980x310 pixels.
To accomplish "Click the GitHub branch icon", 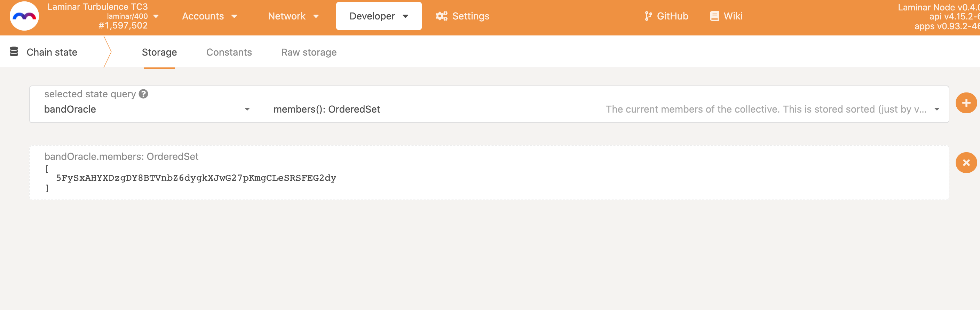I will pos(648,16).
